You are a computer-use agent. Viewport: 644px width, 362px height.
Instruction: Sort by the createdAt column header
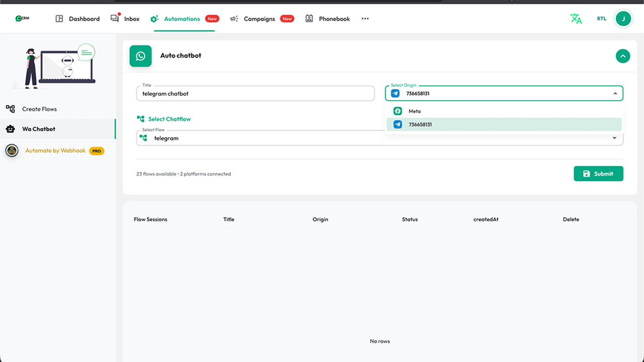pos(486,219)
